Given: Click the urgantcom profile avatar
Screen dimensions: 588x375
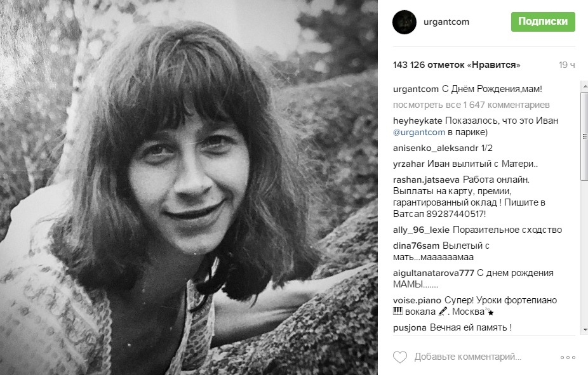Looking at the screenshot, I should pyautogui.click(x=403, y=22).
